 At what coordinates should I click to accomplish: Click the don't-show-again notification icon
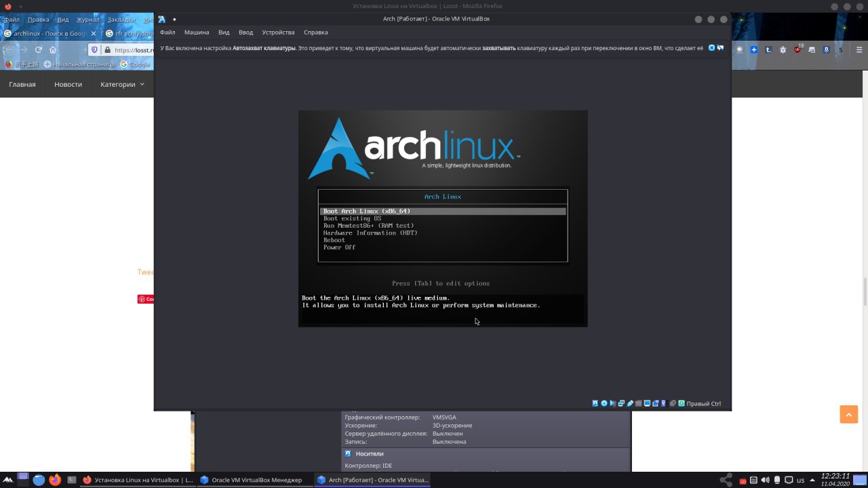720,47
